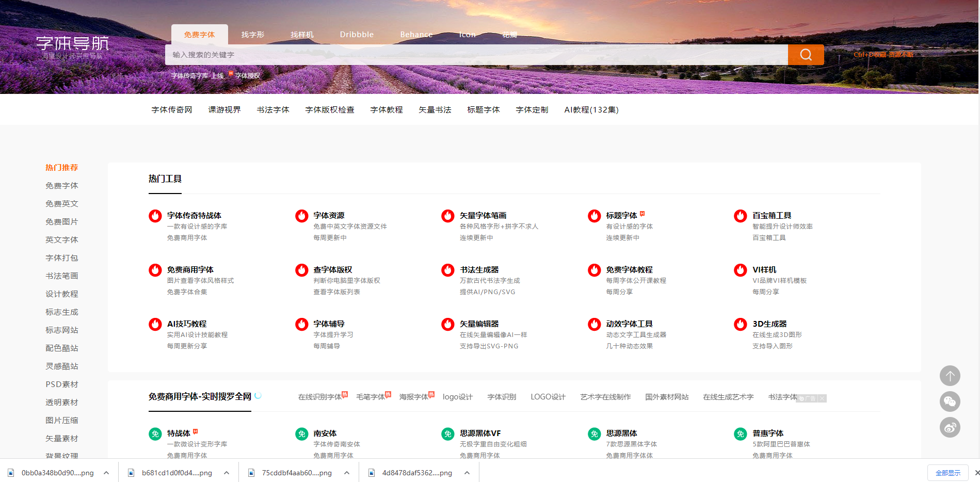
Task: Open the b681cd1d0f0d4 download chevron menu
Action: 227,473
